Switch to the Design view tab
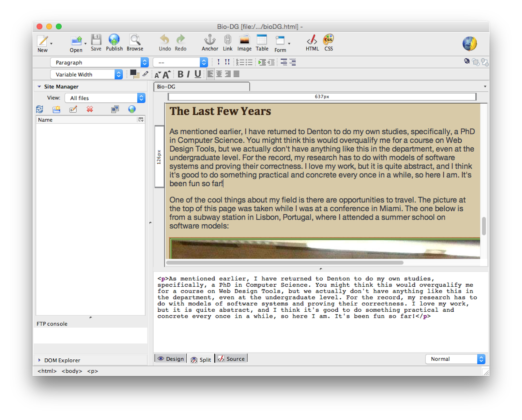Image resolution: width=522 pixels, height=420 pixels. coord(171,359)
